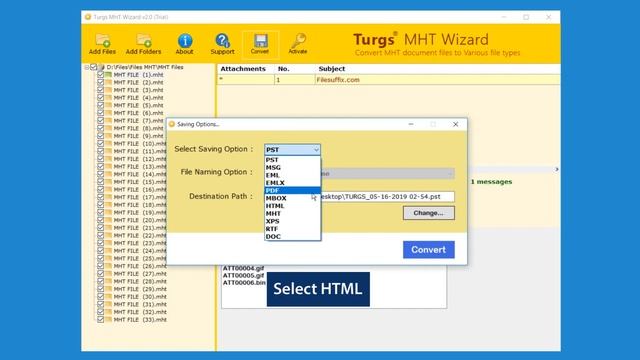Click the Add Files toolbar icon

102,40
